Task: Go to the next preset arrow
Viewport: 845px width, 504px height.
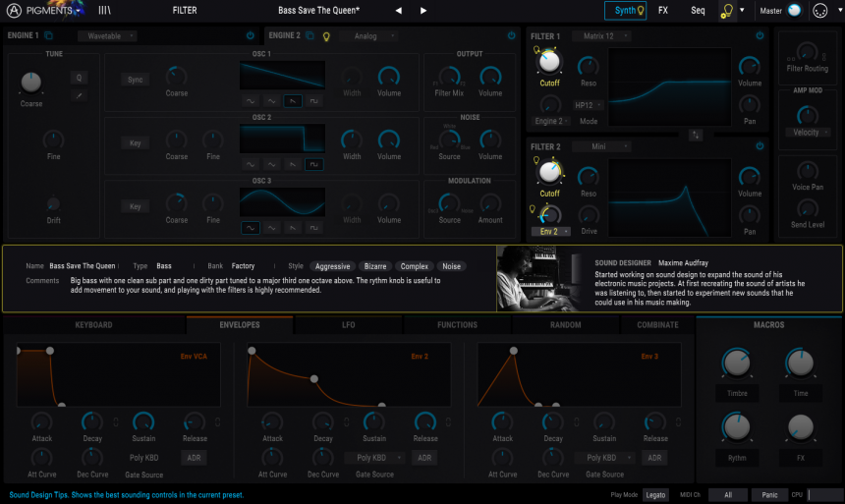Action: 423,10
